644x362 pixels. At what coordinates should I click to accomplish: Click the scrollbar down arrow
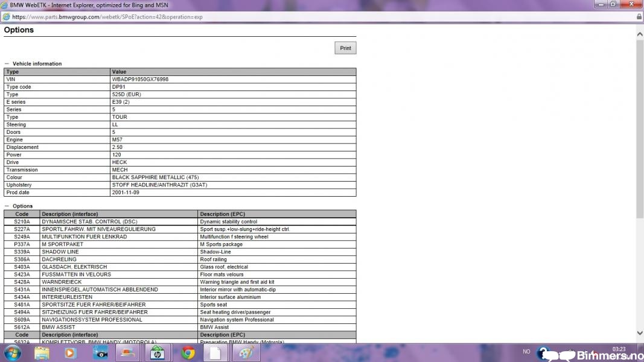[640, 333]
